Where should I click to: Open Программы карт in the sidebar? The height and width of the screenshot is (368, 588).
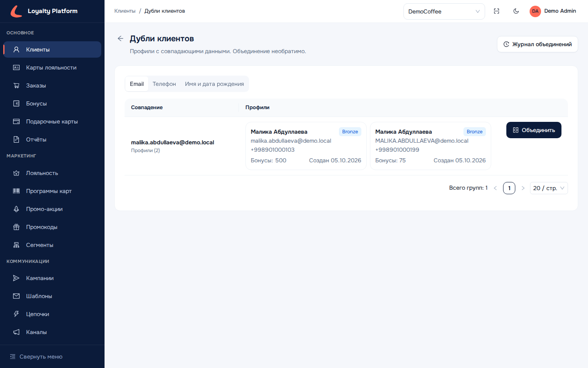pos(52,191)
